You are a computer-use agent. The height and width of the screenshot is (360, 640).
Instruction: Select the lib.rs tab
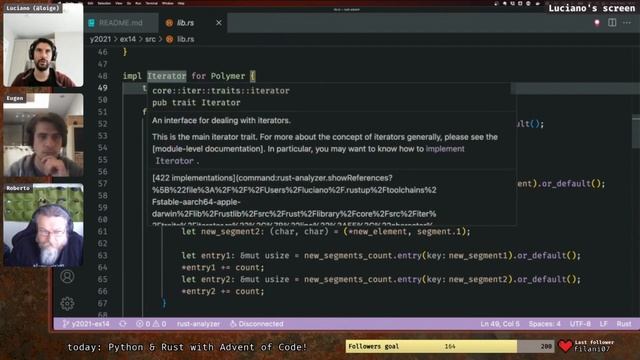pos(193,23)
